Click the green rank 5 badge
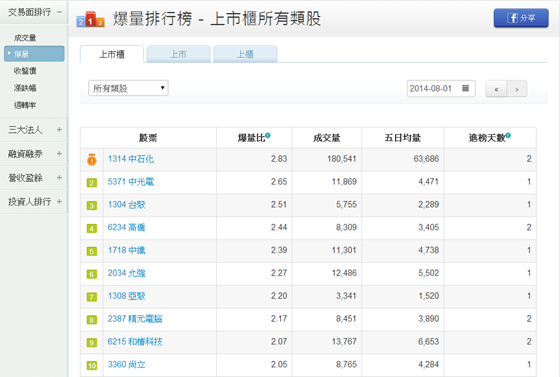Image resolution: width=560 pixels, height=377 pixels. (x=92, y=251)
